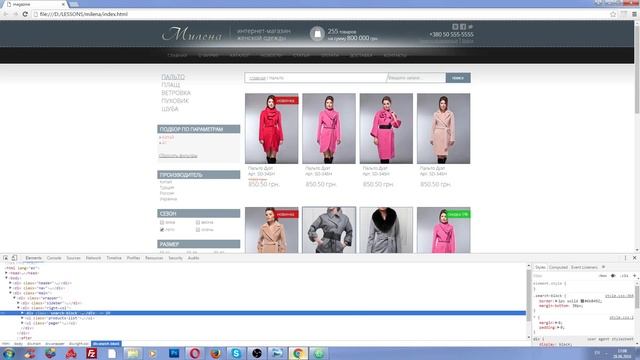Close the DevTools panel
The height and width of the screenshot is (360, 640).
(x=635, y=258)
